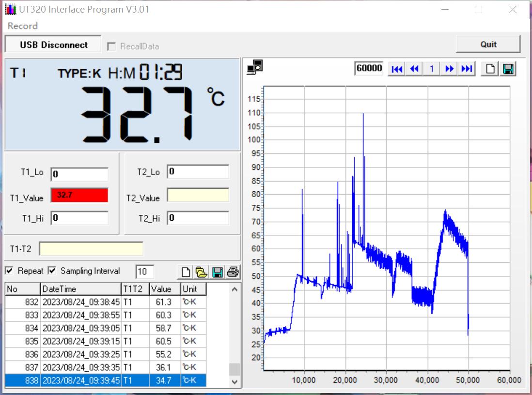Click the computer icon above the chart
The image size is (532, 395).
pyautogui.click(x=254, y=67)
